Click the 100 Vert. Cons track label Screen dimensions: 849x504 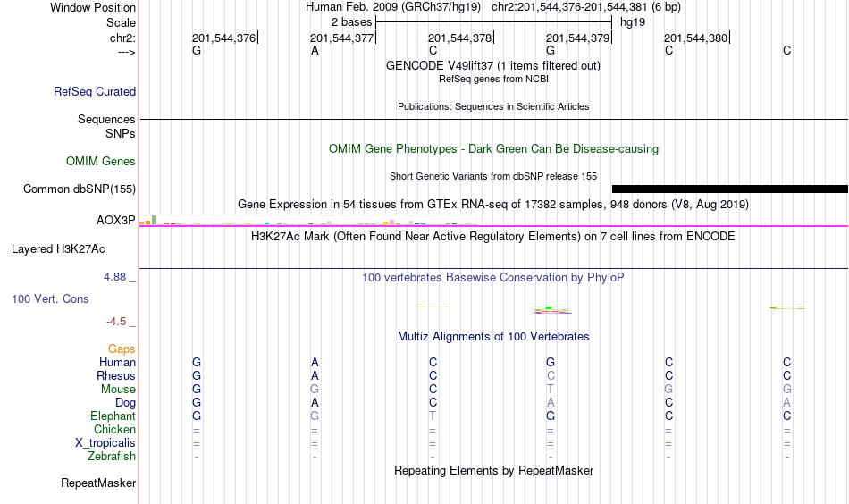(x=50, y=298)
